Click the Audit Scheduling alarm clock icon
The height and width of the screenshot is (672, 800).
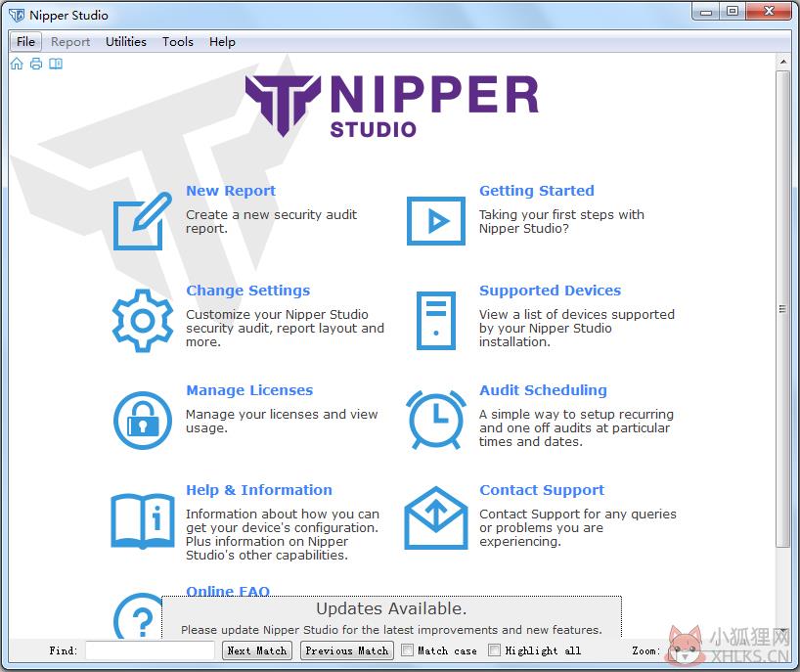pos(436,420)
